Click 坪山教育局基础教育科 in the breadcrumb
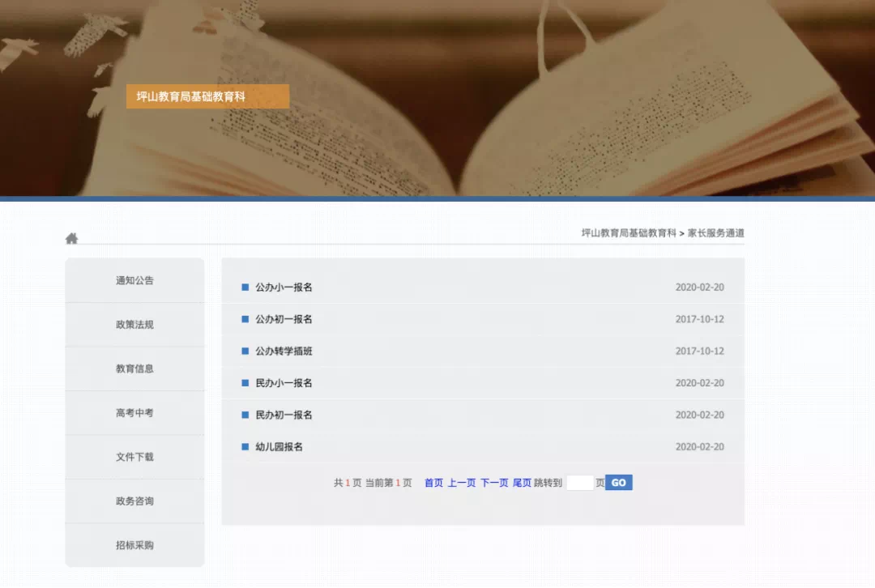Screen dimensions: 875x588 pos(629,232)
